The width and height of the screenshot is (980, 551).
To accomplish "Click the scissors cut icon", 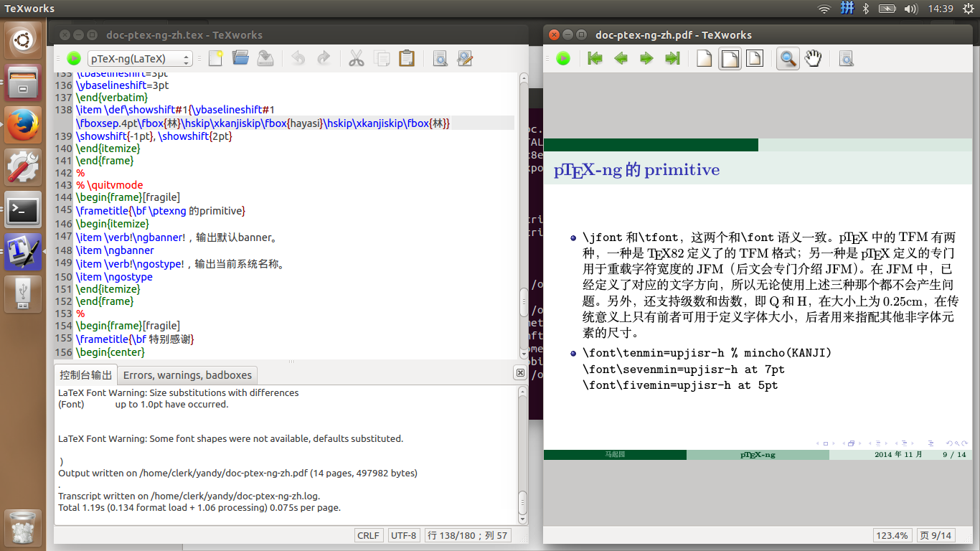I will 357,58.
